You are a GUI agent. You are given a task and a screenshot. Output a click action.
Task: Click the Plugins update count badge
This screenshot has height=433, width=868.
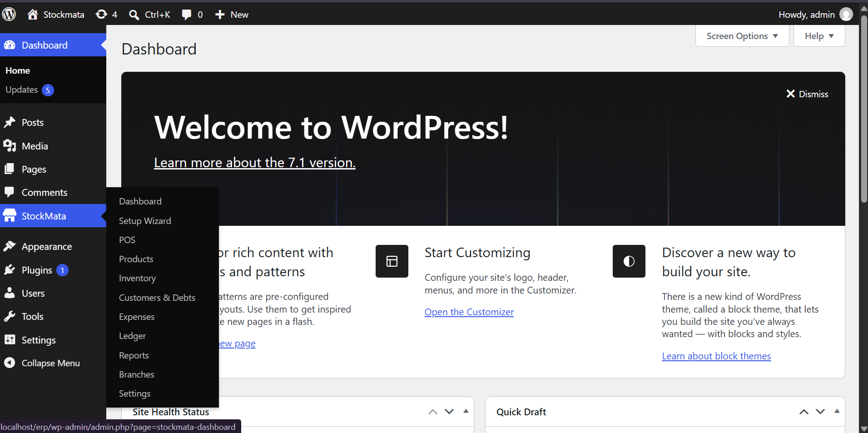point(62,270)
